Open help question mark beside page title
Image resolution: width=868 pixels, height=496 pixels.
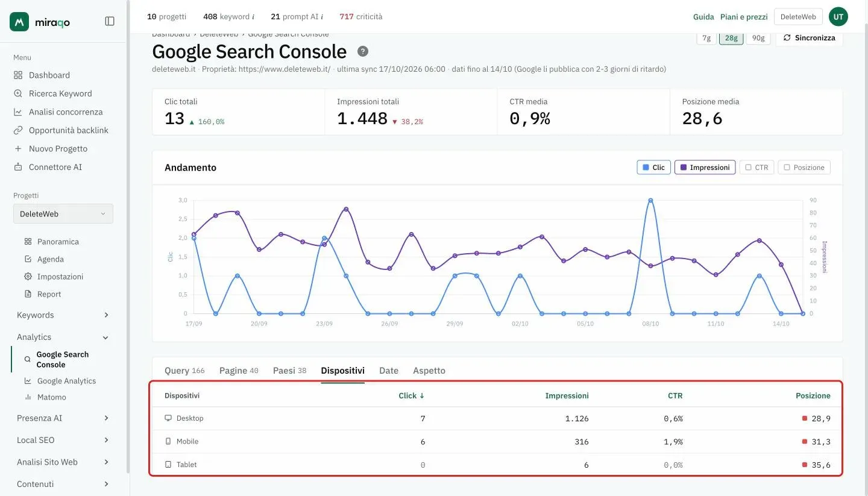363,51
